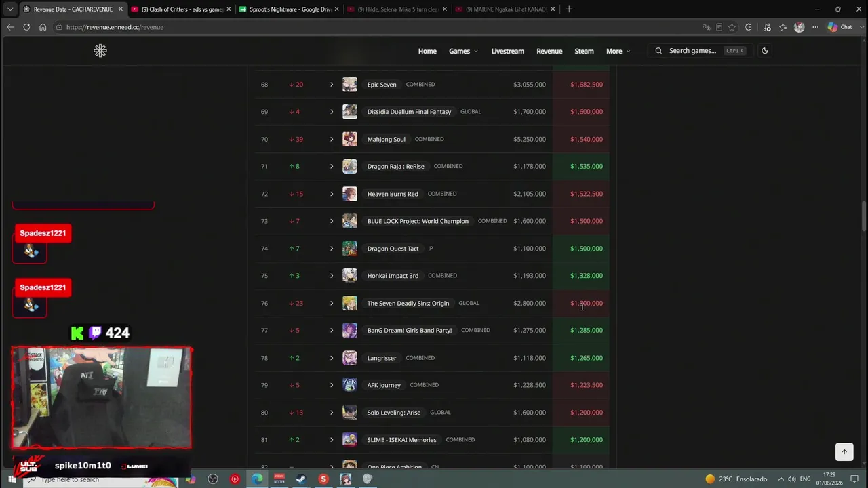
Task: Close the Sproot's Nightmare Google Drive tab
Action: pos(337,9)
